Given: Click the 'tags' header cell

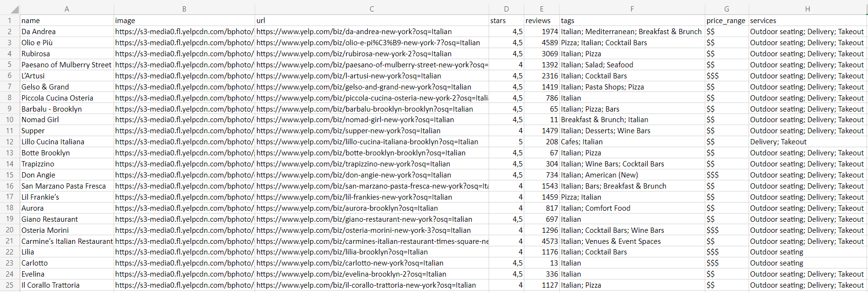Looking at the screenshot, I should click(x=632, y=20).
